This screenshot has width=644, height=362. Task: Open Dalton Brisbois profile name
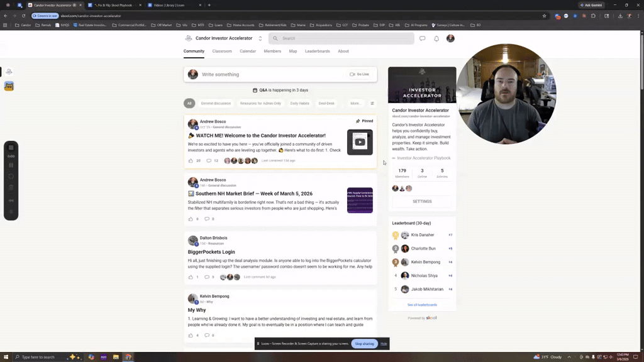point(213,238)
